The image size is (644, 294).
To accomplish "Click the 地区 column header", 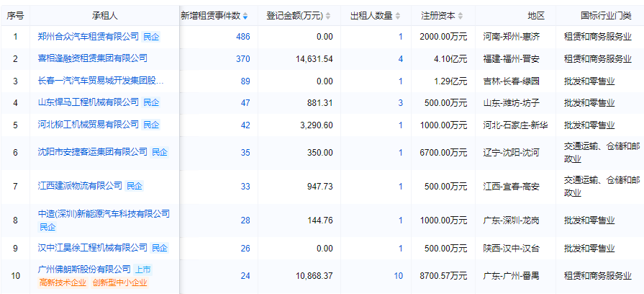I will 536,16.
